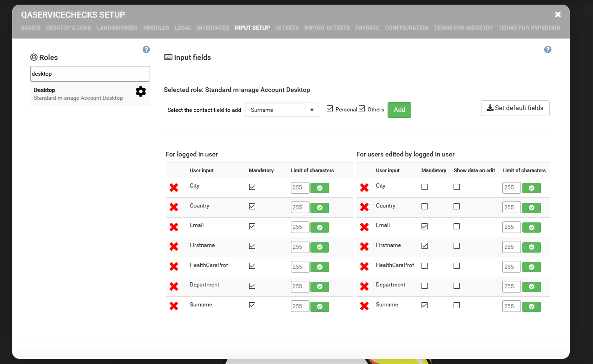Switch to the Interfaces tab
The width and height of the screenshot is (593, 364).
(x=213, y=28)
